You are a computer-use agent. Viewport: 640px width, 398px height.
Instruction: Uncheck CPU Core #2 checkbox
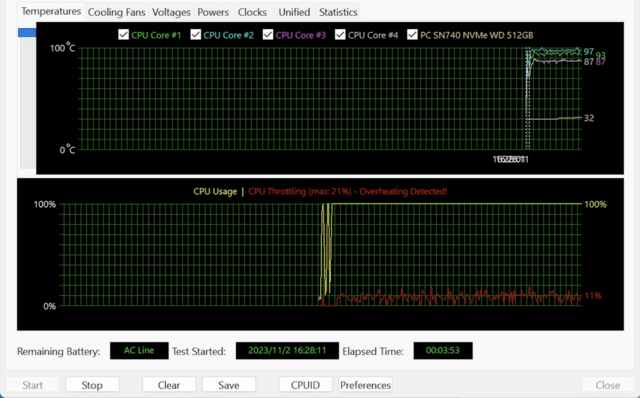tap(196, 35)
